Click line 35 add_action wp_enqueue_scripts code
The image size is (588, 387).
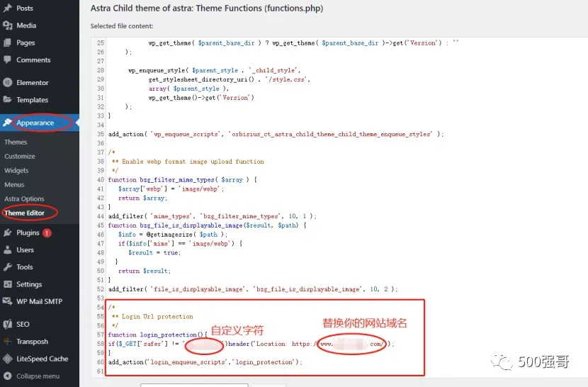tap(276, 134)
